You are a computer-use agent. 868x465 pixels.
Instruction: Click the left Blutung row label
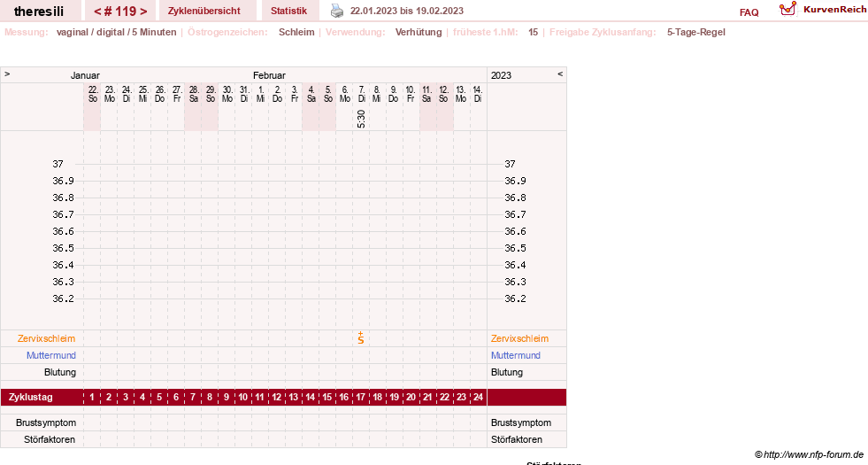[60, 372]
